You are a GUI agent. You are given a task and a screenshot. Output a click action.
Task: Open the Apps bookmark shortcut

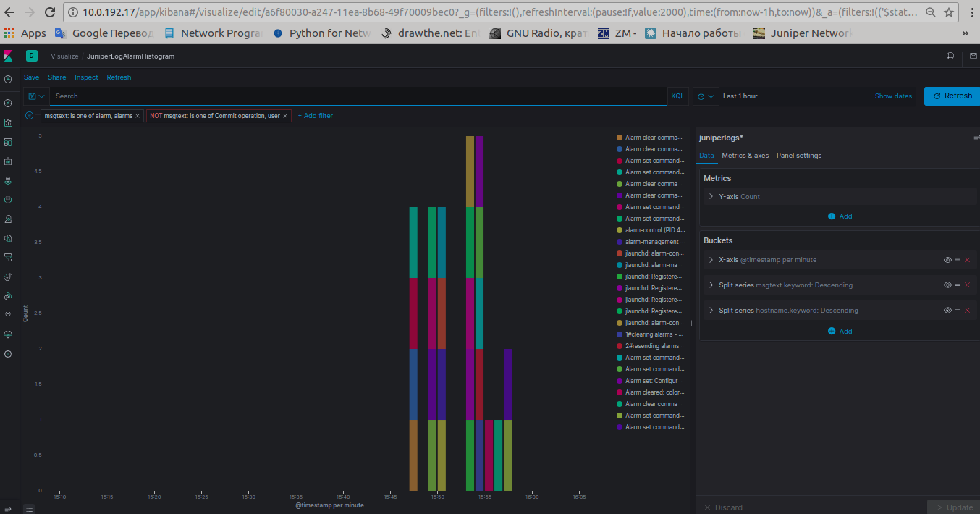pyautogui.click(x=25, y=33)
